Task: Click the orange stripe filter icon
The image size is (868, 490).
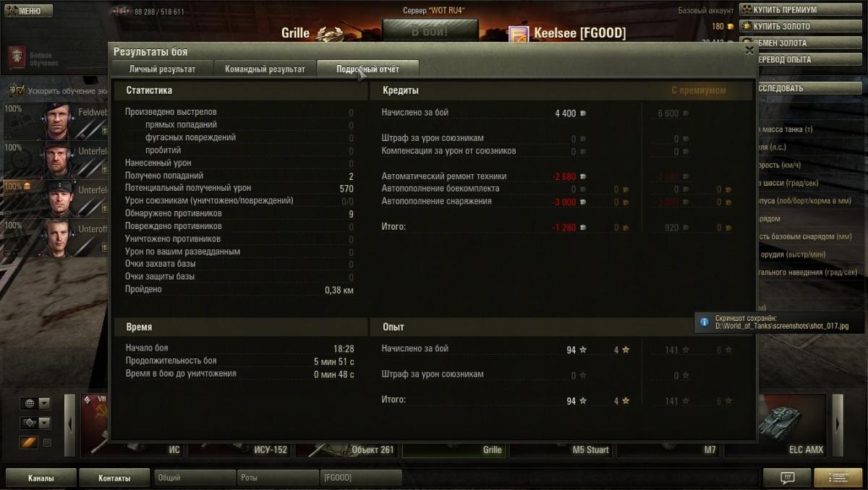Action: (28, 442)
